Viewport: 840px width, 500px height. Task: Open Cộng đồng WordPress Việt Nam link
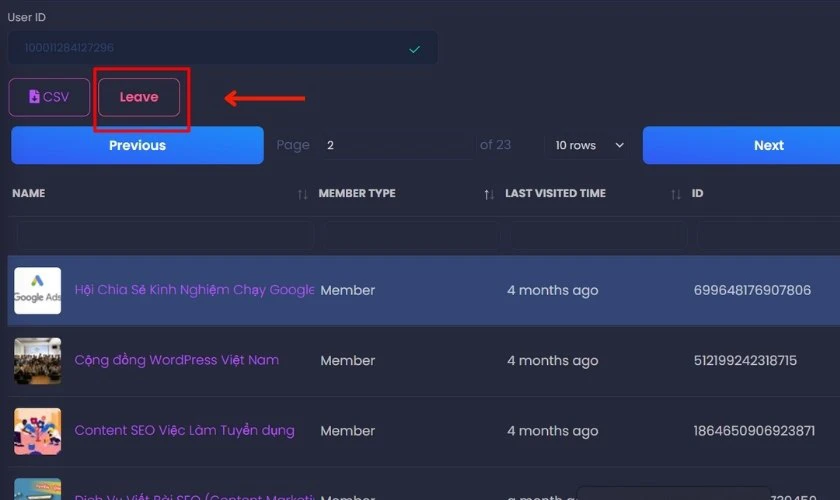(177, 360)
